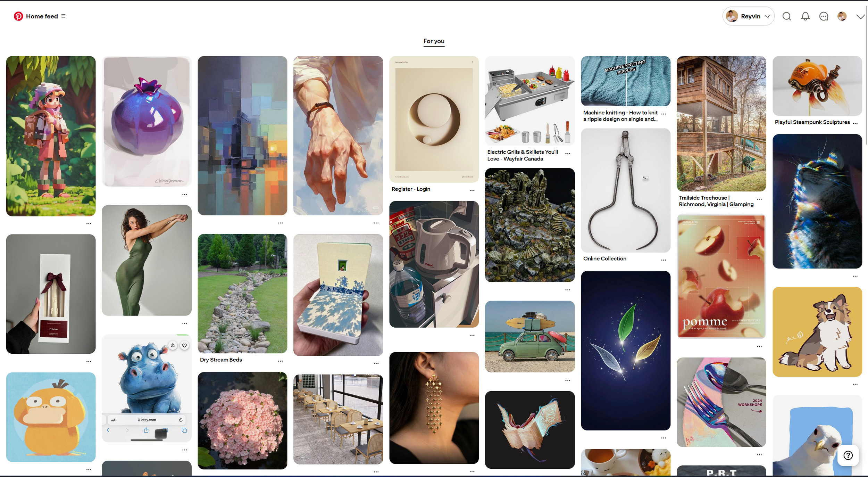Open more options for Dry Stream Beds pin
Image resolution: width=868 pixels, height=477 pixels.
pyautogui.click(x=280, y=361)
